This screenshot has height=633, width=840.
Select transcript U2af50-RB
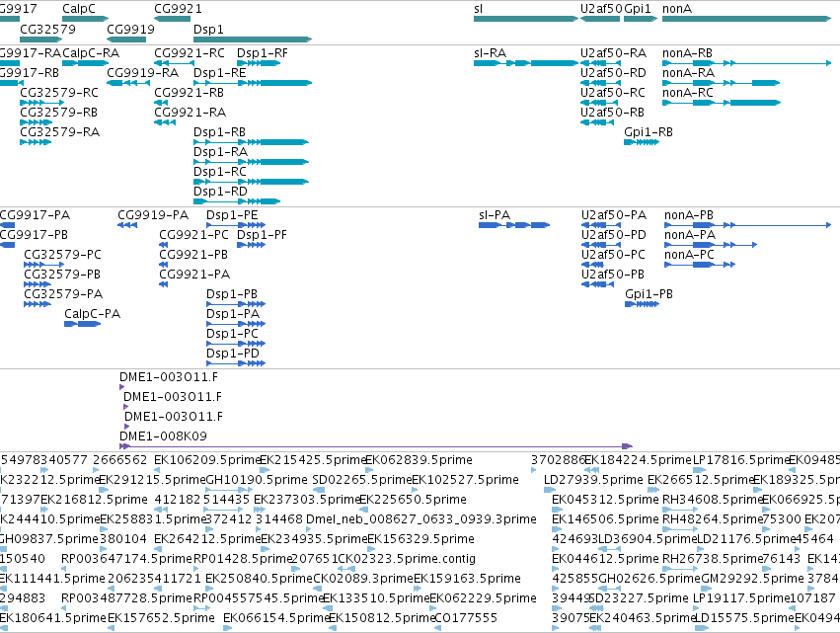click(x=597, y=122)
